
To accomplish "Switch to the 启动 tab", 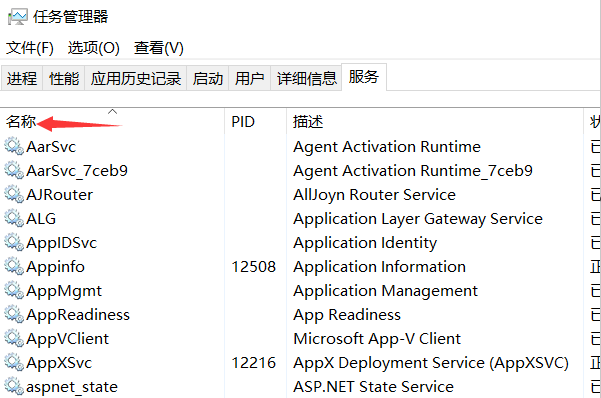I will pos(208,78).
